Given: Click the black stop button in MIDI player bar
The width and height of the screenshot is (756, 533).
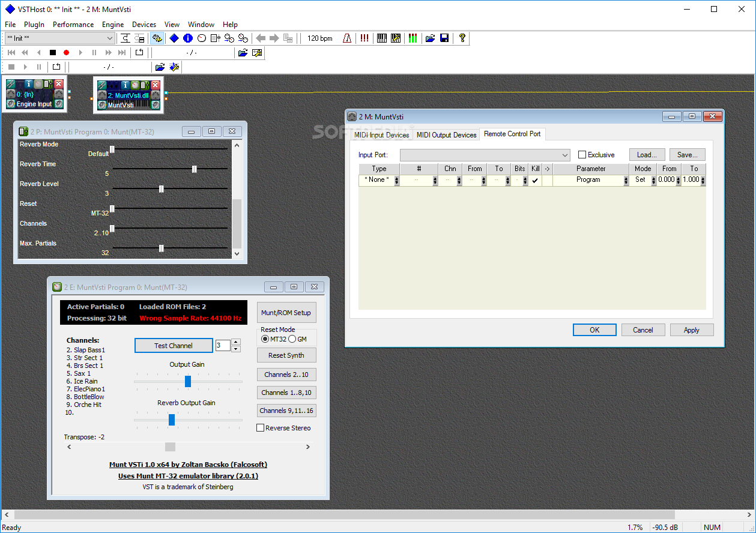Looking at the screenshot, I should 53,53.
